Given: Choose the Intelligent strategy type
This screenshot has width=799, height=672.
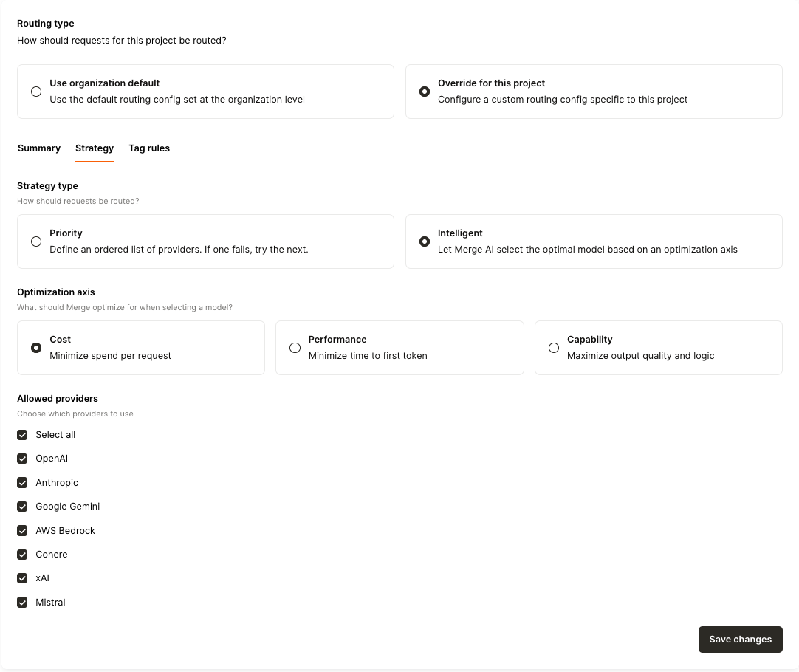Looking at the screenshot, I should 424,241.
